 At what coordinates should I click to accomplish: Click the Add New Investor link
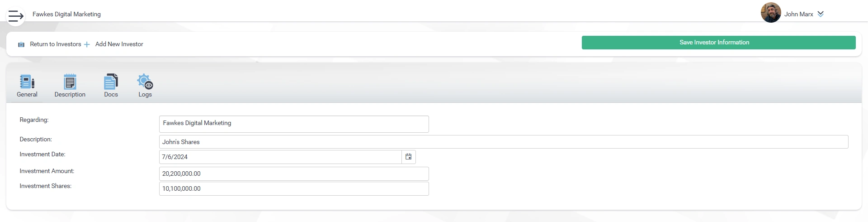click(x=119, y=44)
